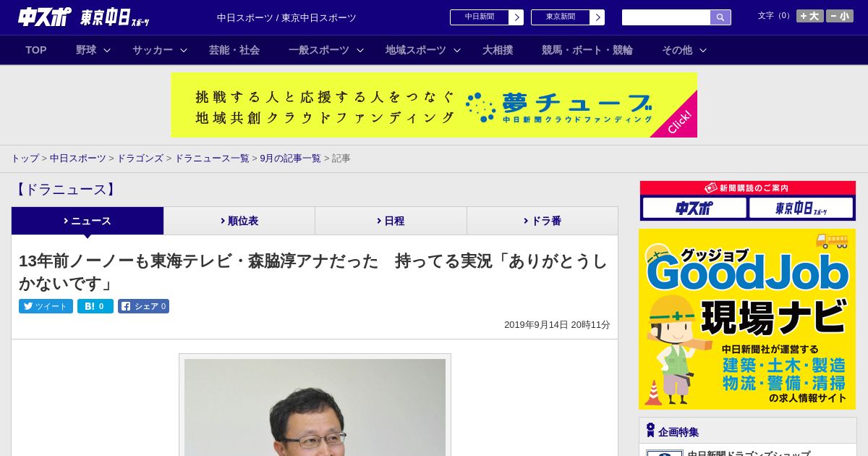This screenshot has width=868, height=456.
Task: Open 東京新聞 link button in header
Action: pos(560,17)
